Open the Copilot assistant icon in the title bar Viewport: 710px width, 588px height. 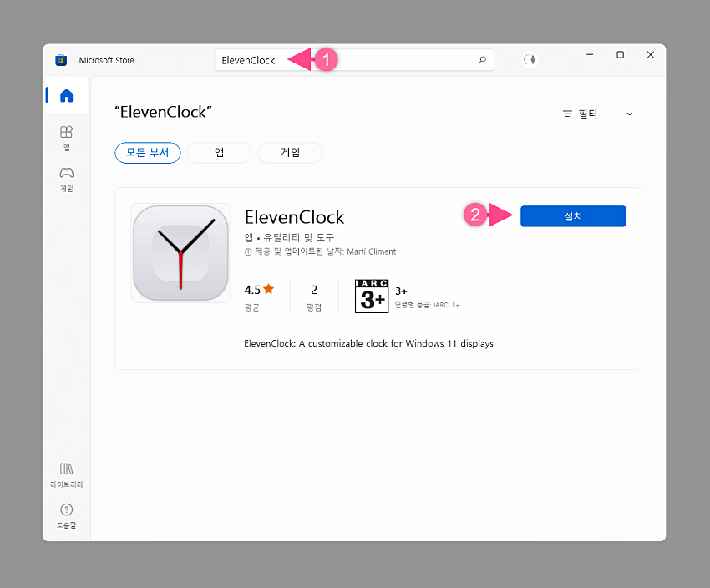coord(529,59)
